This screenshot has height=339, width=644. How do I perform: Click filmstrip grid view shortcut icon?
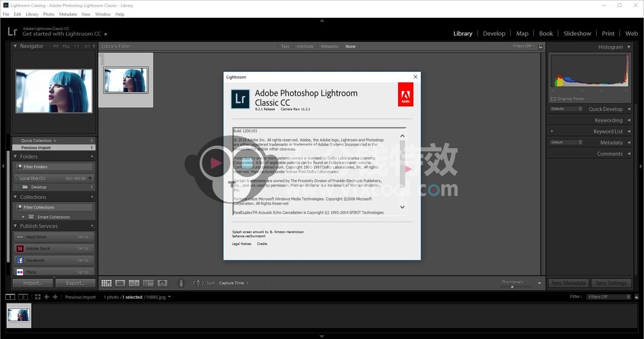38,297
